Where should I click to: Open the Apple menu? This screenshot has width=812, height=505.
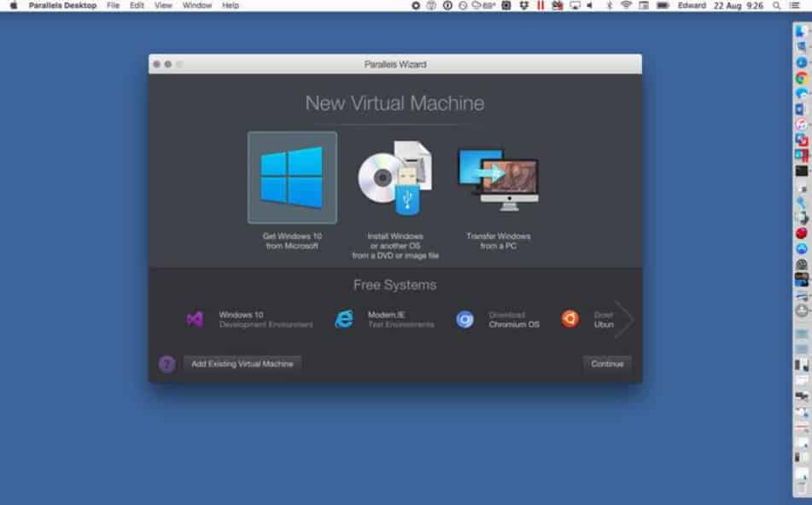pos(14,6)
